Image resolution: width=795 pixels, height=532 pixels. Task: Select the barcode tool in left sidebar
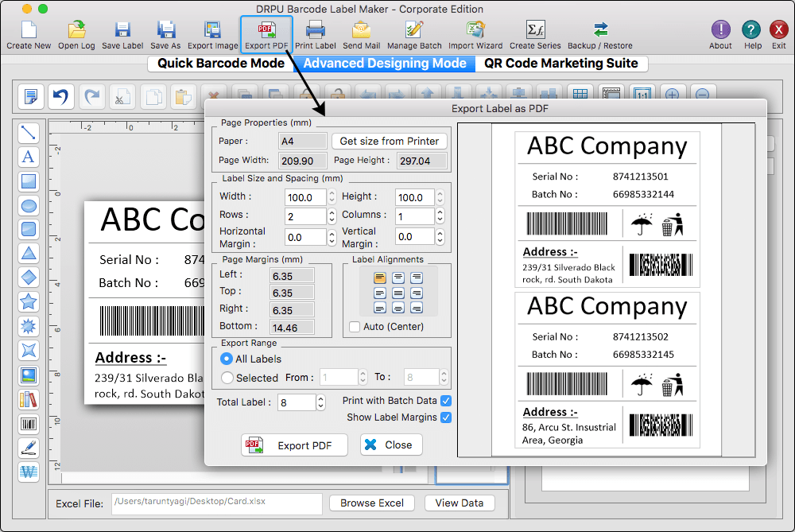[29, 424]
